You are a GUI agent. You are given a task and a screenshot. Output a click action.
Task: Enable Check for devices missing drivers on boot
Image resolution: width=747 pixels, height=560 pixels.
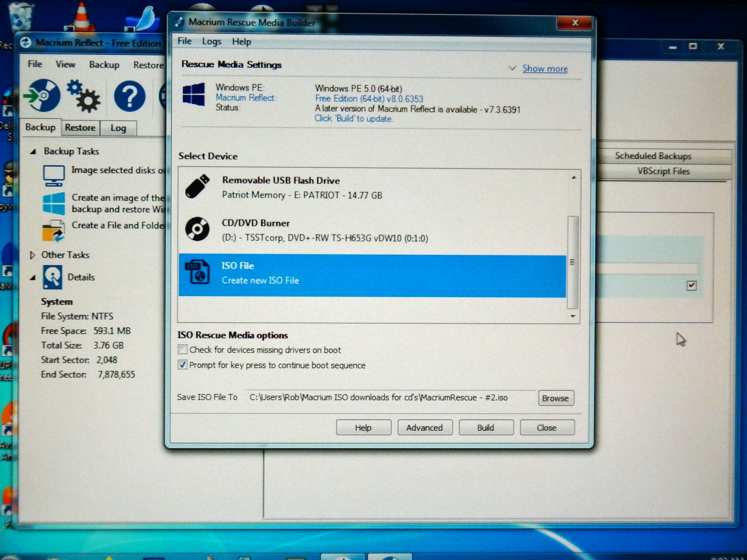pos(183,349)
